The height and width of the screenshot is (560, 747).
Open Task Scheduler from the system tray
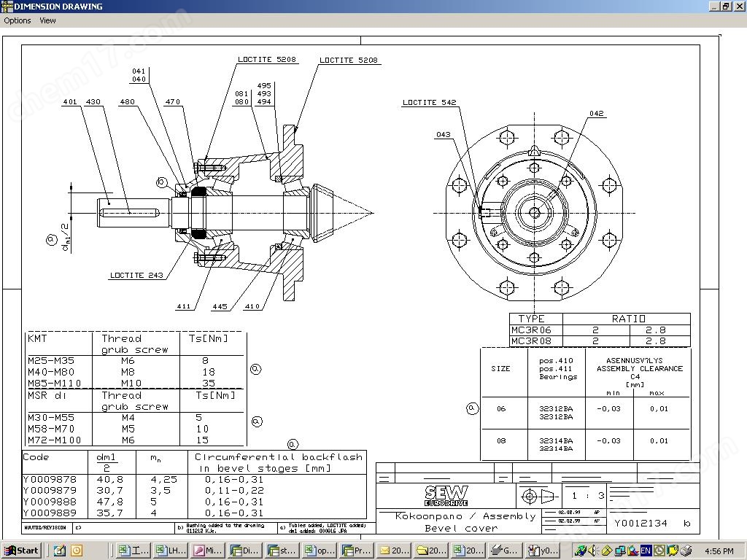tap(659, 550)
